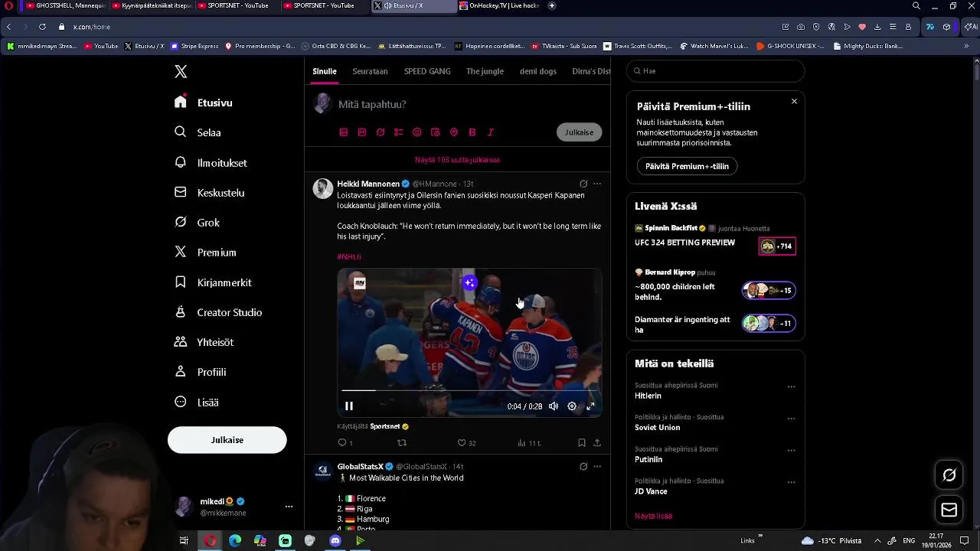This screenshot has width=980, height=551.
Task: Click Päivitä Premium+-tiliin button
Action: [687, 166]
